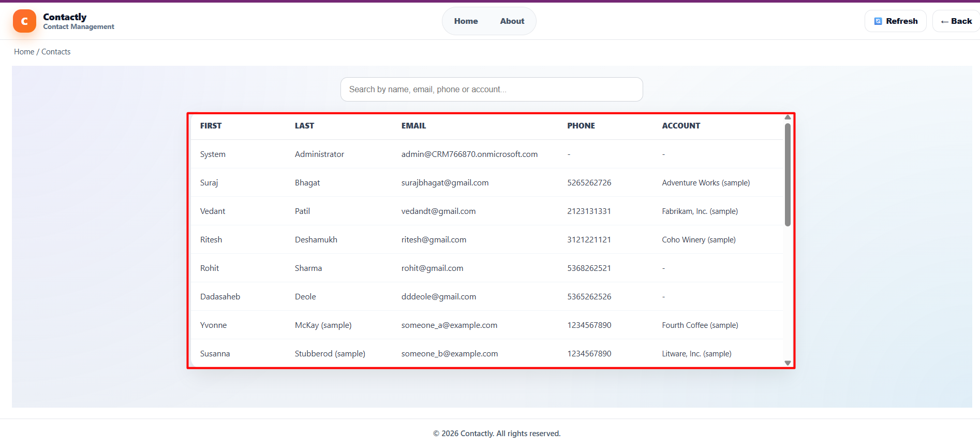Viewport: 980px width, 446px height.
Task: Select the surajbhagat@gmail.com email cell
Action: point(444,183)
